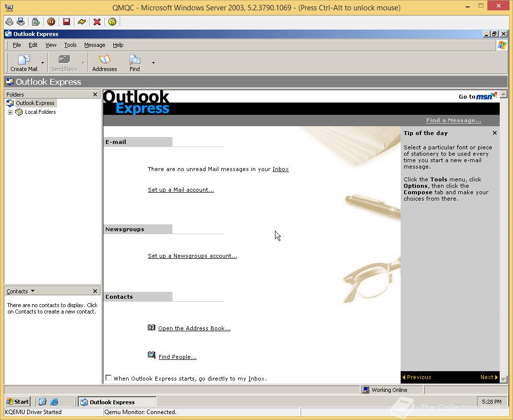Viewport: 513px width, 420px height.
Task: Click the Windows flag logo in menu bar
Action: click(502, 45)
